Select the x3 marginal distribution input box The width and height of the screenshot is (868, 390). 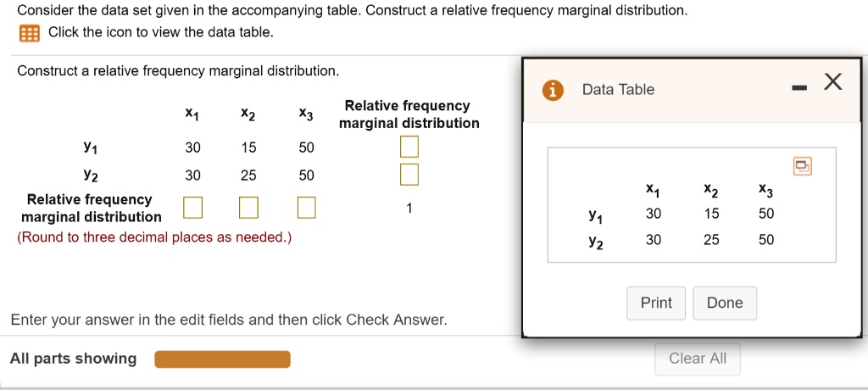point(306,207)
